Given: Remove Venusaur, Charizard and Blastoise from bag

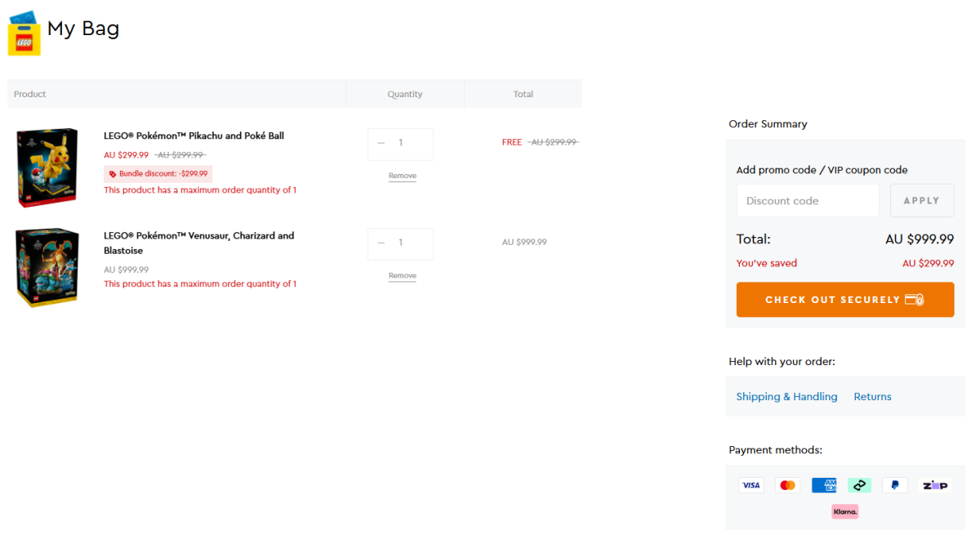Looking at the screenshot, I should tap(402, 276).
